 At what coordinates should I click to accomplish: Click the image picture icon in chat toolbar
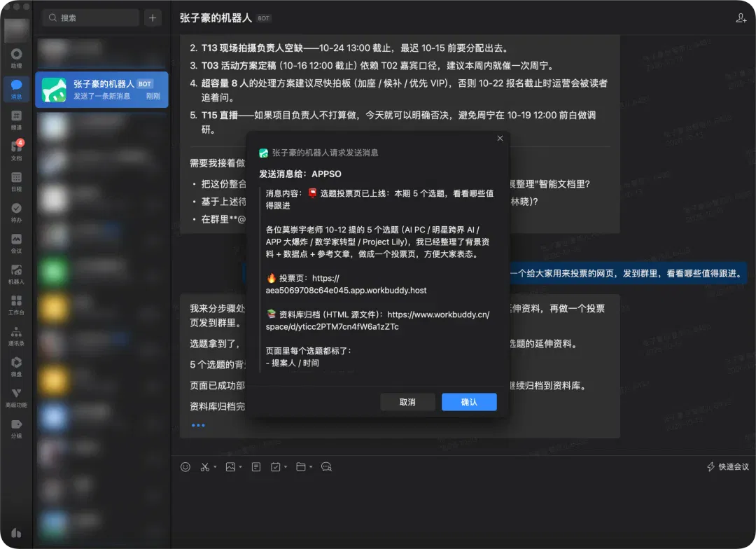[x=230, y=466]
